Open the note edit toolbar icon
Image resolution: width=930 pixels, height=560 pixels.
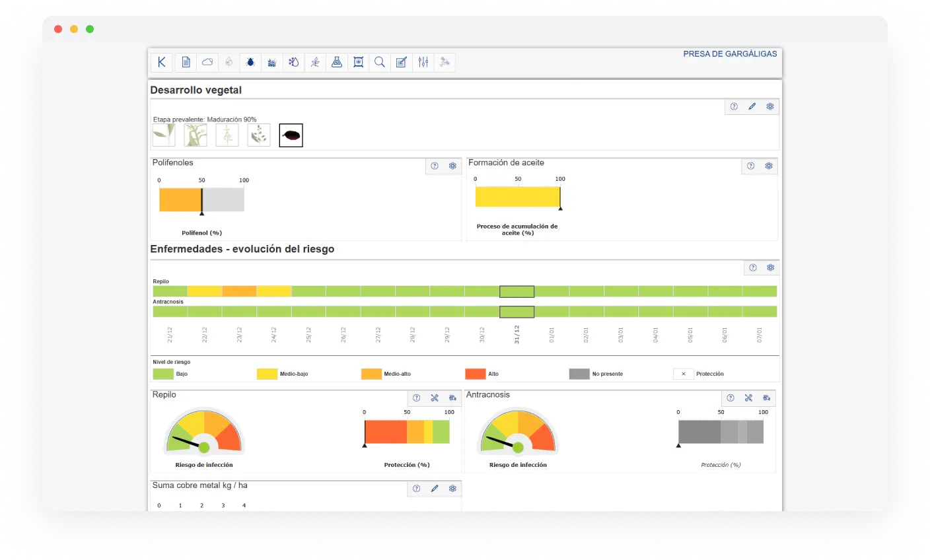click(401, 62)
